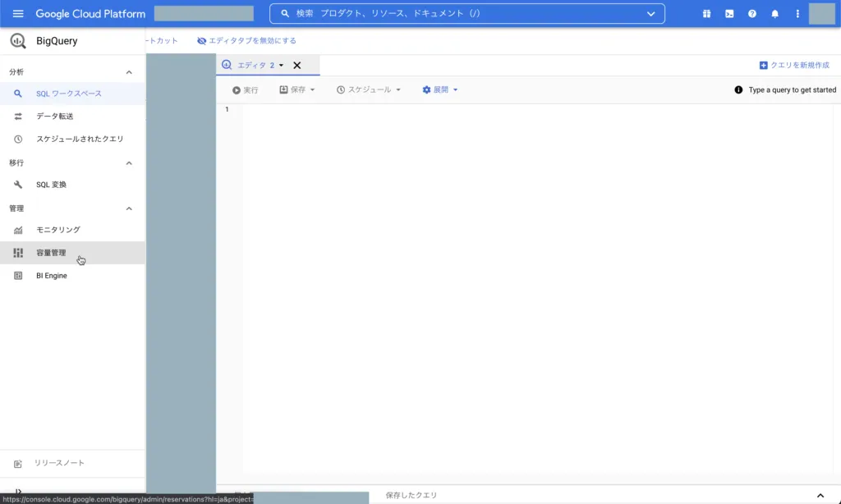Open the three-dot settings menu
The width and height of the screenshot is (841, 504).
(x=797, y=14)
